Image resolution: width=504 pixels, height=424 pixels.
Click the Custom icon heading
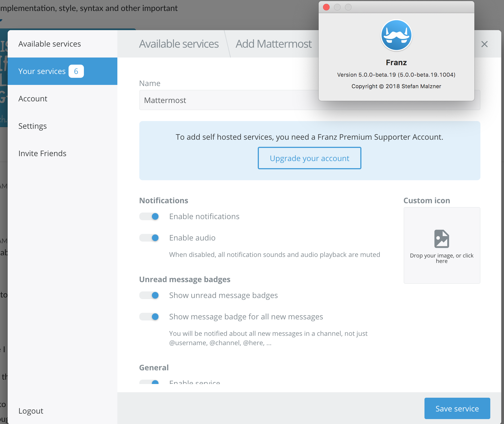tap(427, 200)
